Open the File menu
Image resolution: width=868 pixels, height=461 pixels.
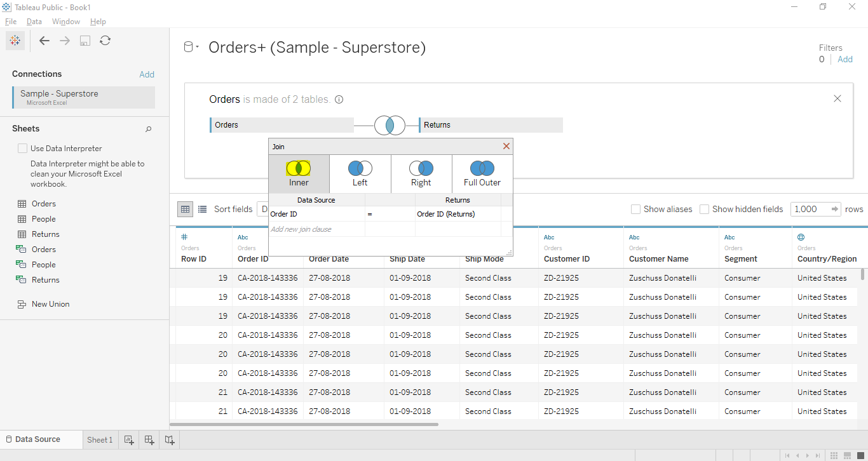[x=11, y=22]
